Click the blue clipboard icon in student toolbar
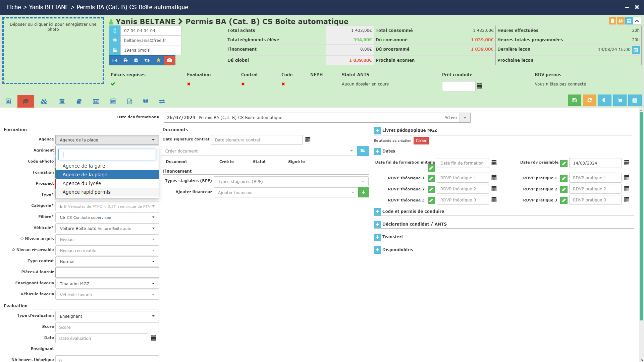Viewport: 644px width, 362px height. click(136, 60)
